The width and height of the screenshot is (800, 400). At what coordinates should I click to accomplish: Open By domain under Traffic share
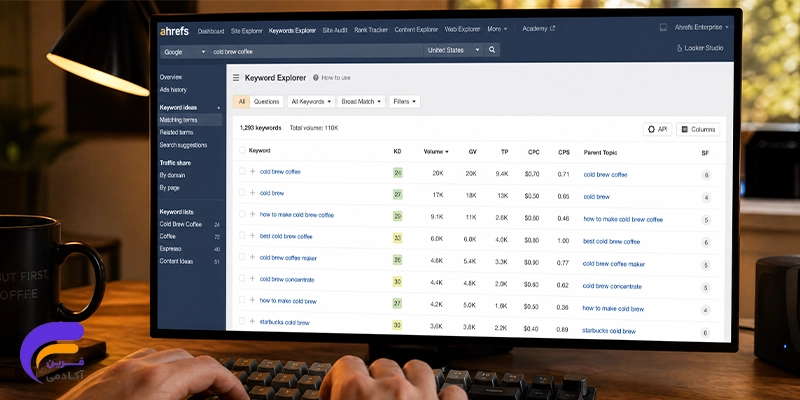172,175
